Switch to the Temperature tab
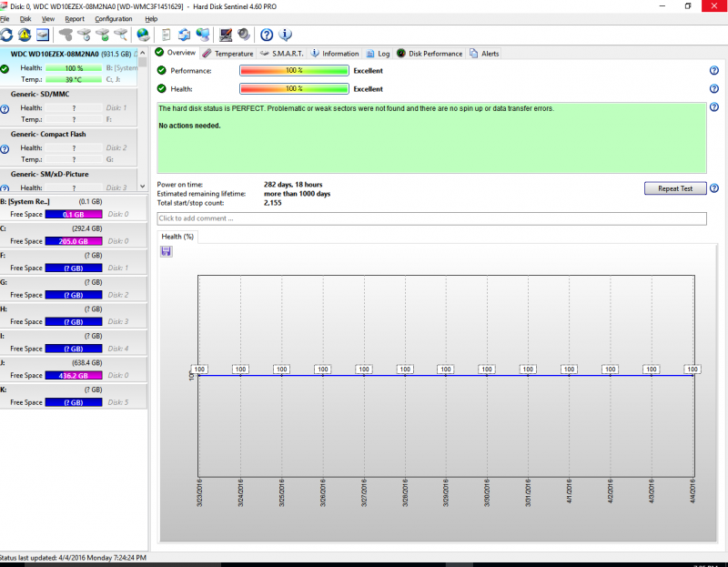The height and width of the screenshot is (567, 728). (228, 54)
